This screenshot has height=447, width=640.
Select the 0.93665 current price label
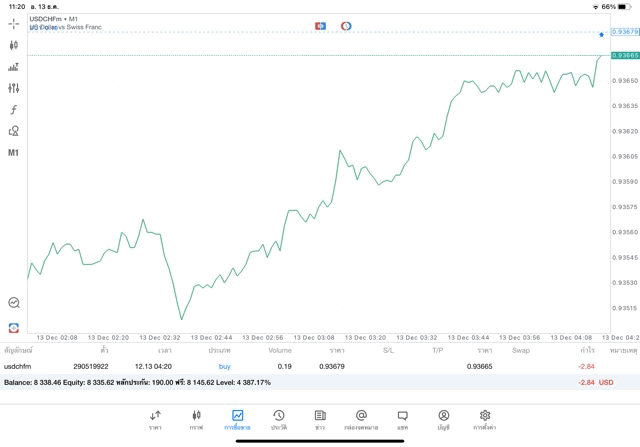coord(625,56)
